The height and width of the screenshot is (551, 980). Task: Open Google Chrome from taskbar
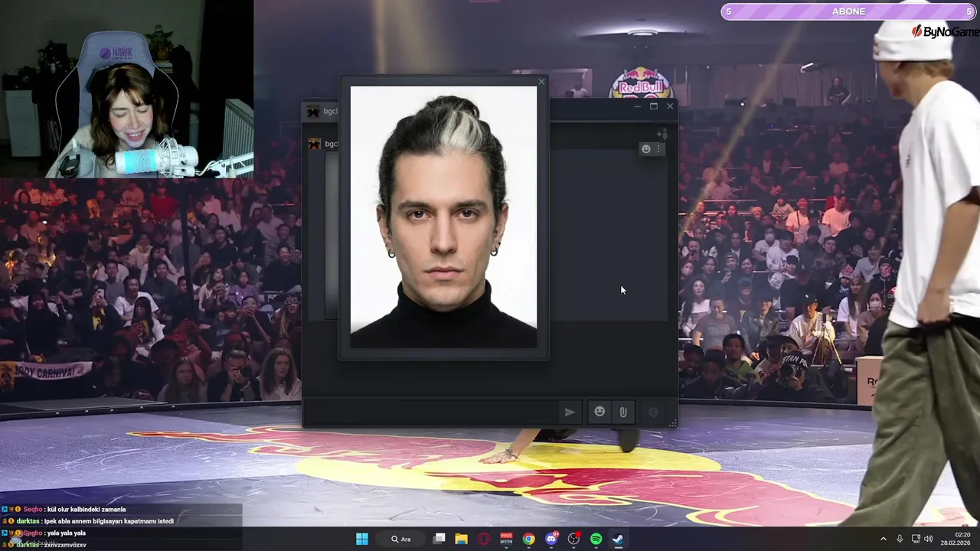[528, 539]
